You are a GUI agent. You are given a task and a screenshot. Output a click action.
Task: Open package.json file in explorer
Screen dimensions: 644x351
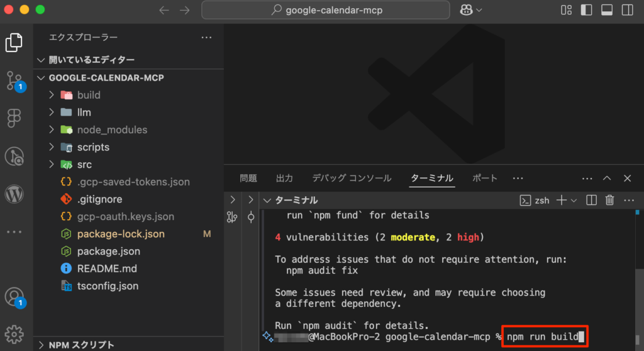[108, 251]
